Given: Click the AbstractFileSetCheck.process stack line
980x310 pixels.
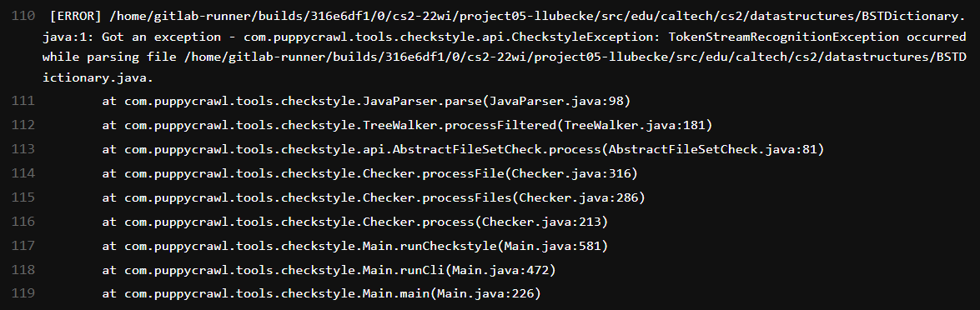Looking at the screenshot, I should pos(463,149).
